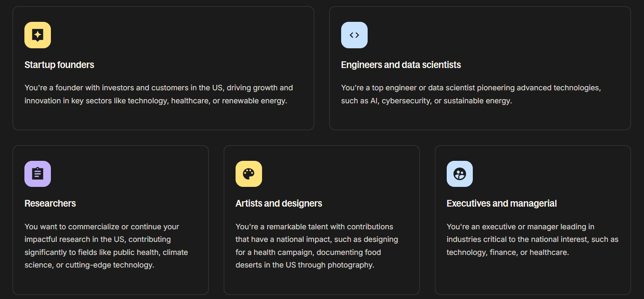
Task: Click the blue code brackets icon
Action: (354, 35)
